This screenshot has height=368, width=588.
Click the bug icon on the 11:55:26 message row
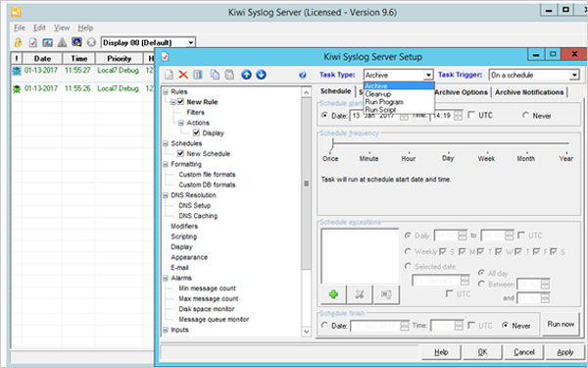(17, 89)
